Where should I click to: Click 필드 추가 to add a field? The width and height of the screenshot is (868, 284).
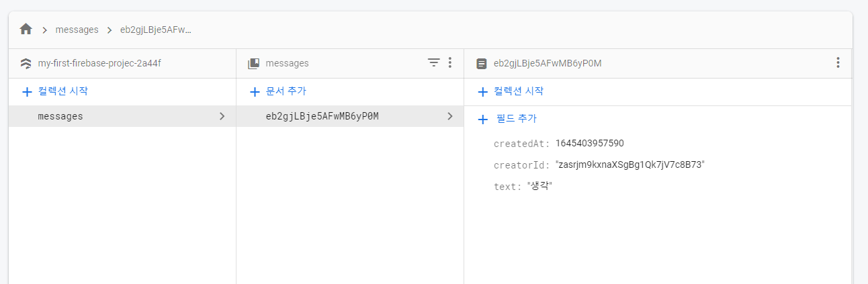click(x=516, y=119)
